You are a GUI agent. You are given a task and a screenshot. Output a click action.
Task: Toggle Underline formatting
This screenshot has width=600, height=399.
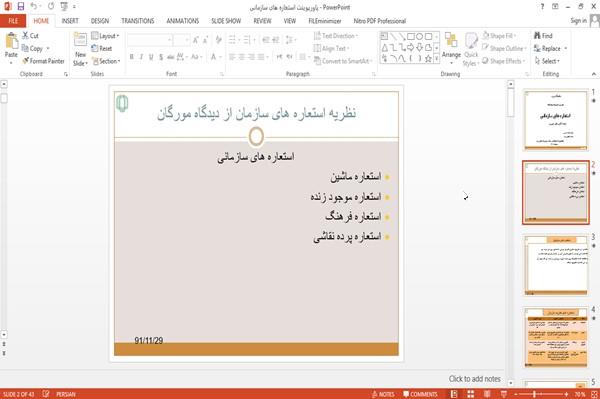151,57
